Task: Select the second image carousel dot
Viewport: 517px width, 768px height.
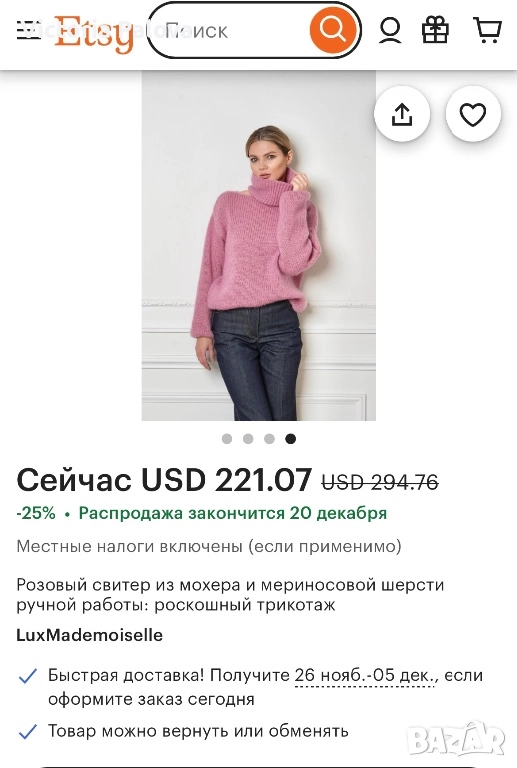Action: pyautogui.click(x=248, y=438)
